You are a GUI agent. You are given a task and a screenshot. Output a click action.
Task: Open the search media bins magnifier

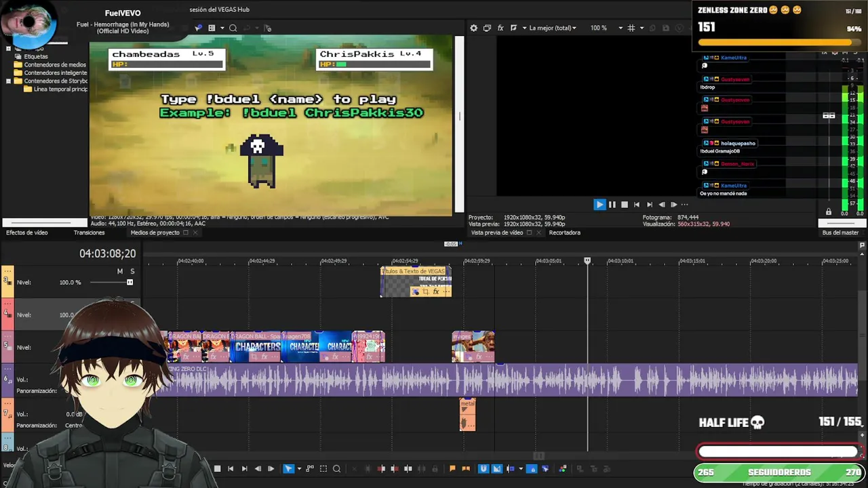click(233, 28)
